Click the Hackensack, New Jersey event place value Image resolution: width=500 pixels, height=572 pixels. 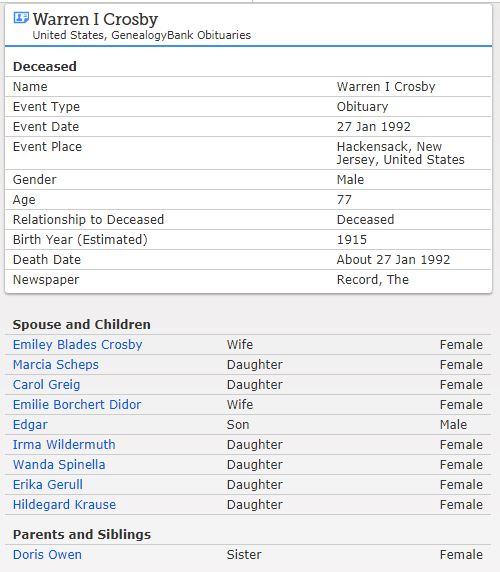400,153
